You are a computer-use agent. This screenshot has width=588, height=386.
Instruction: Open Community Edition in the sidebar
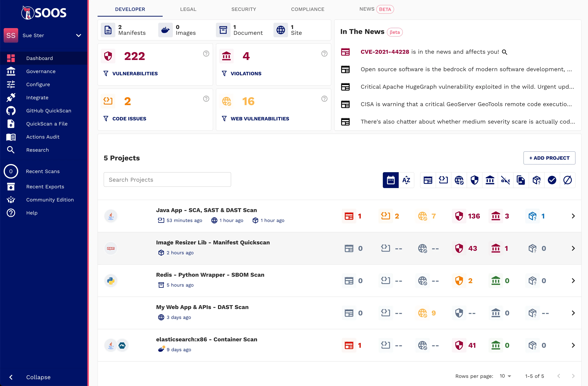coord(50,200)
